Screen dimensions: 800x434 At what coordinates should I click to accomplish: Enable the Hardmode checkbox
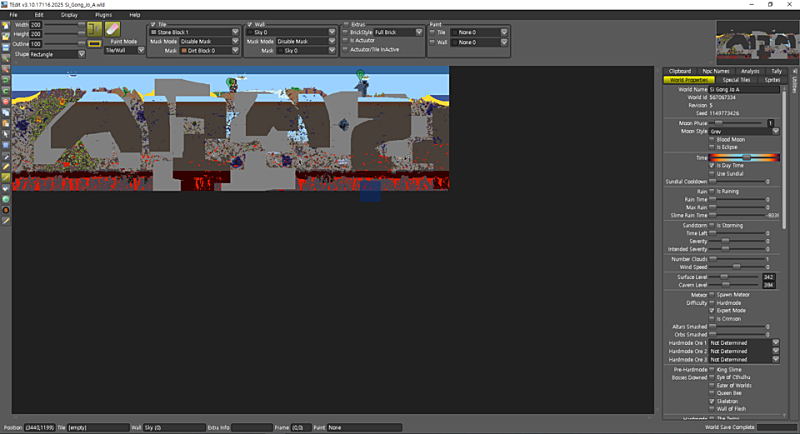coord(712,303)
